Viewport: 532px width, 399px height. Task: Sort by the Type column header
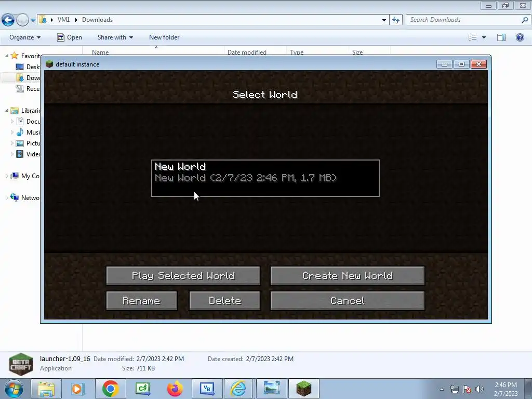tap(297, 52)
